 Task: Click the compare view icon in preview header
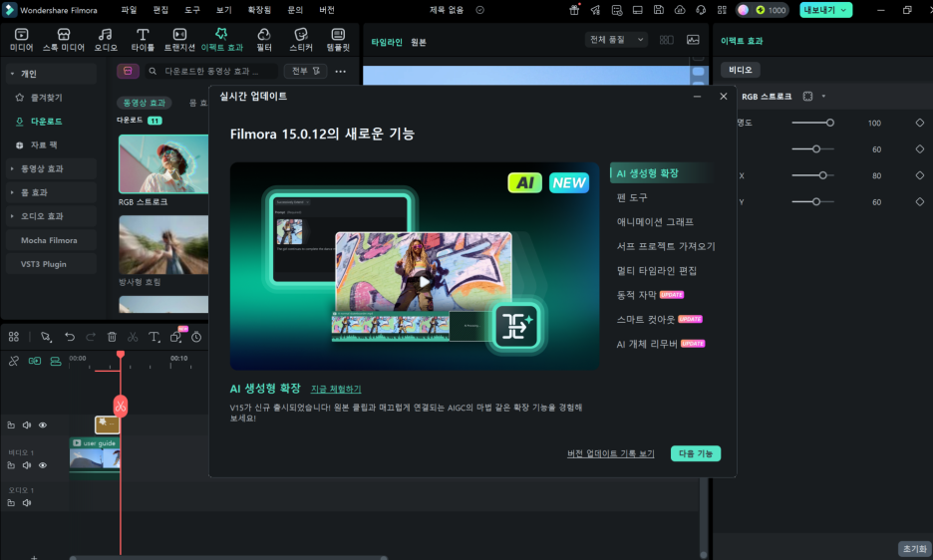coord(667,40)
